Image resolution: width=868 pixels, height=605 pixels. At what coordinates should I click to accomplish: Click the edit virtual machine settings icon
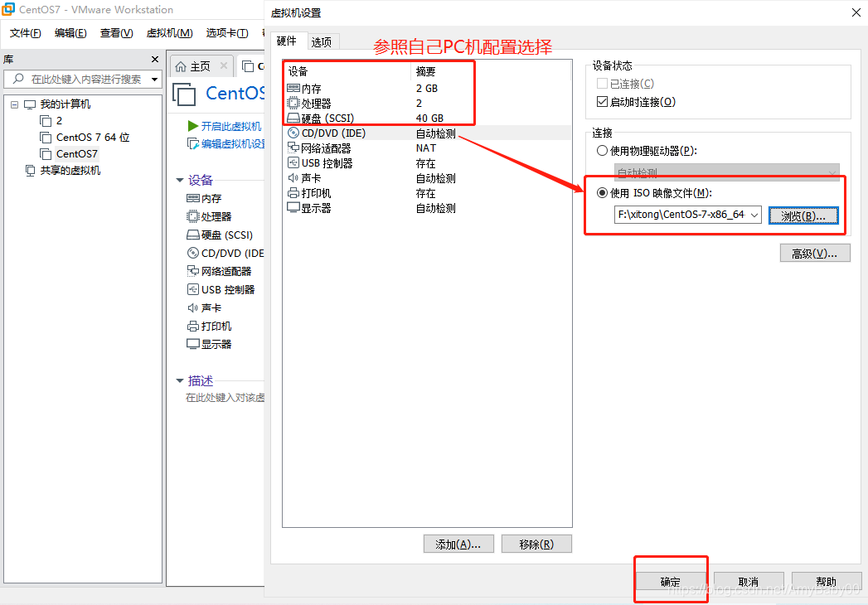pos(193,144)
